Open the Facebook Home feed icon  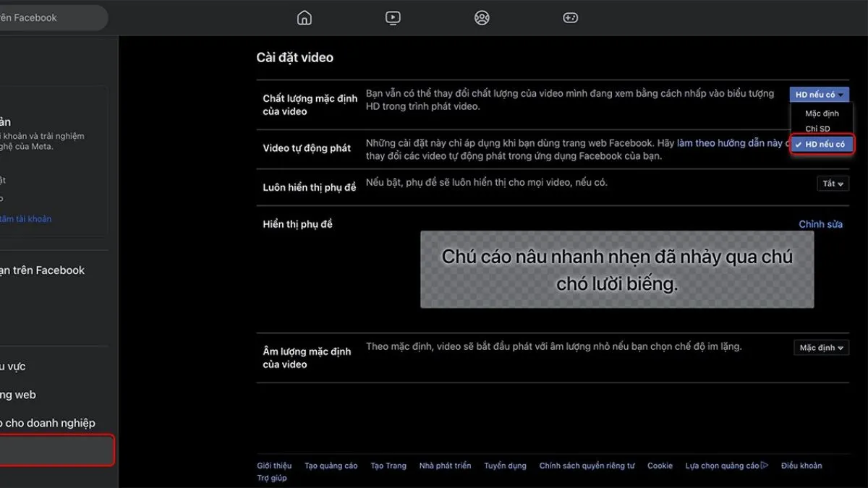pyautogui.click(x=304, y=17)
